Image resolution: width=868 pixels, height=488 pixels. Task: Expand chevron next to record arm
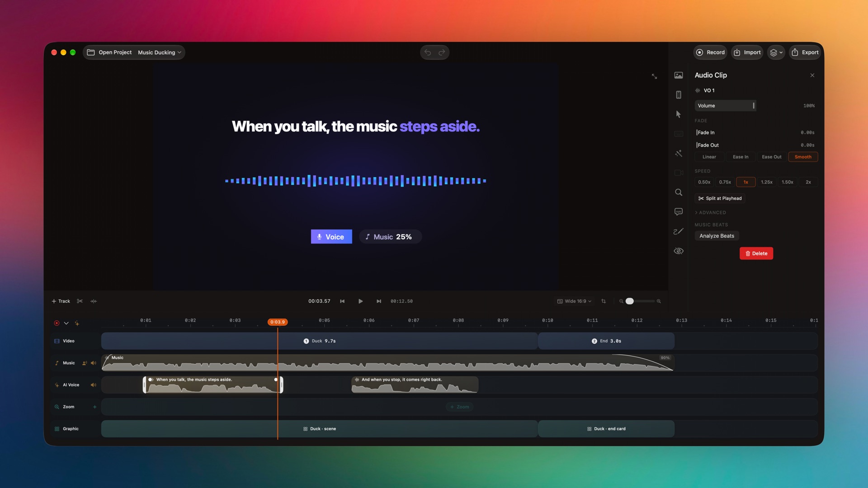tap(66, 323)
